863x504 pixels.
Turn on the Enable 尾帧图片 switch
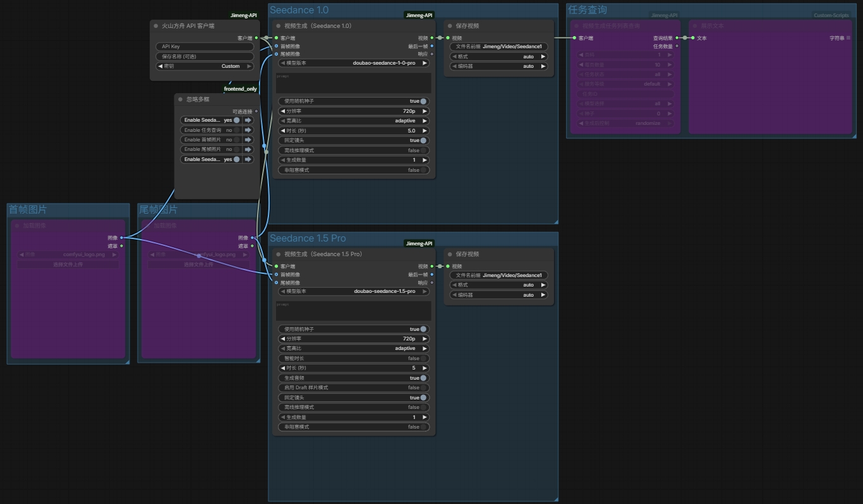tap(237, 150)
